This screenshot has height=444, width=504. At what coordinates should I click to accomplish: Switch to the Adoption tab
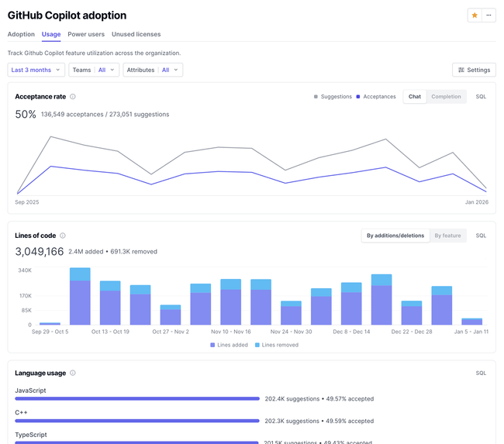[21, 34]
